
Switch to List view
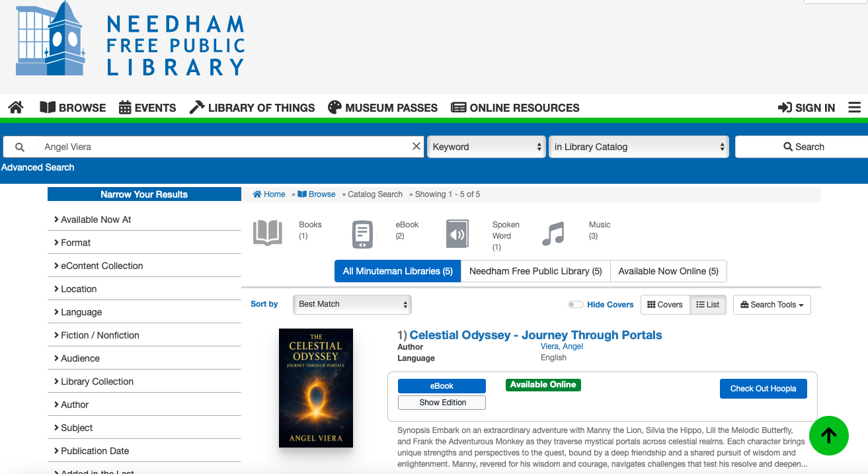pyautogui.click(x=708, y=305)
